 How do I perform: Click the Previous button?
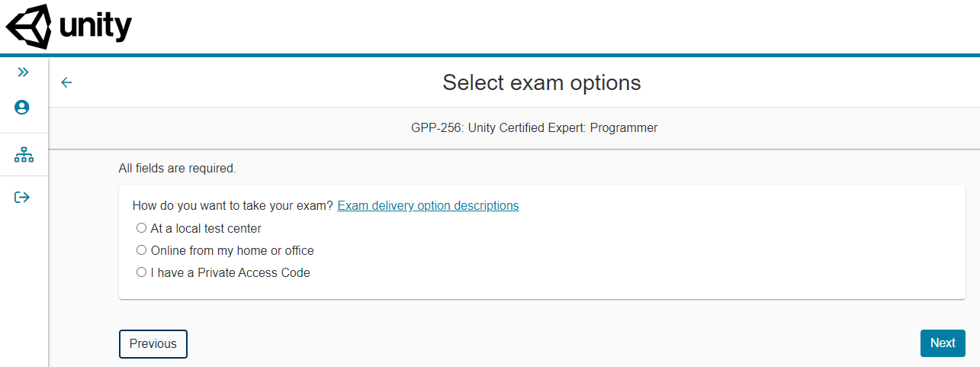point(153,343)
